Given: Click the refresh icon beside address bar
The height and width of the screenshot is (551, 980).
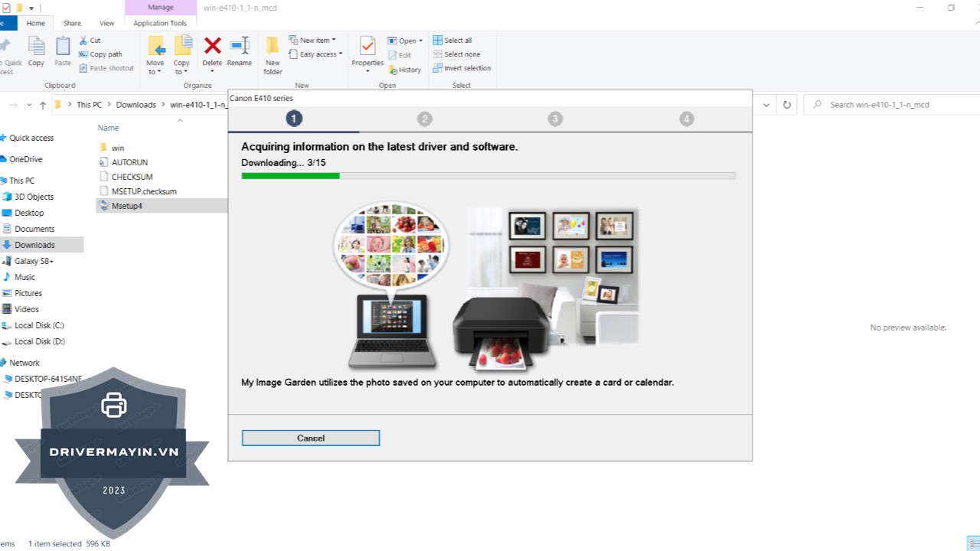Looking at the screenshot, I should pos(786,105).
